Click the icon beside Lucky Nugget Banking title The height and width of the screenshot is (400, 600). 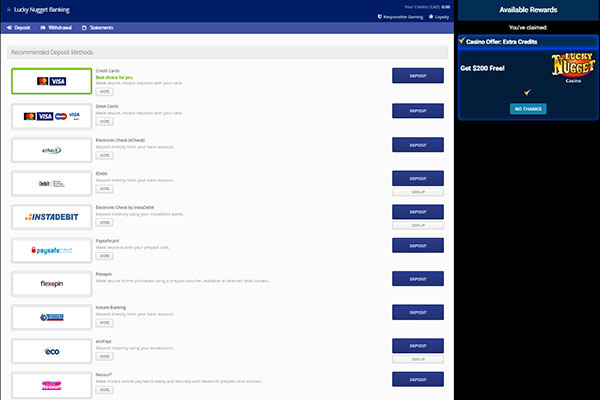9,10
